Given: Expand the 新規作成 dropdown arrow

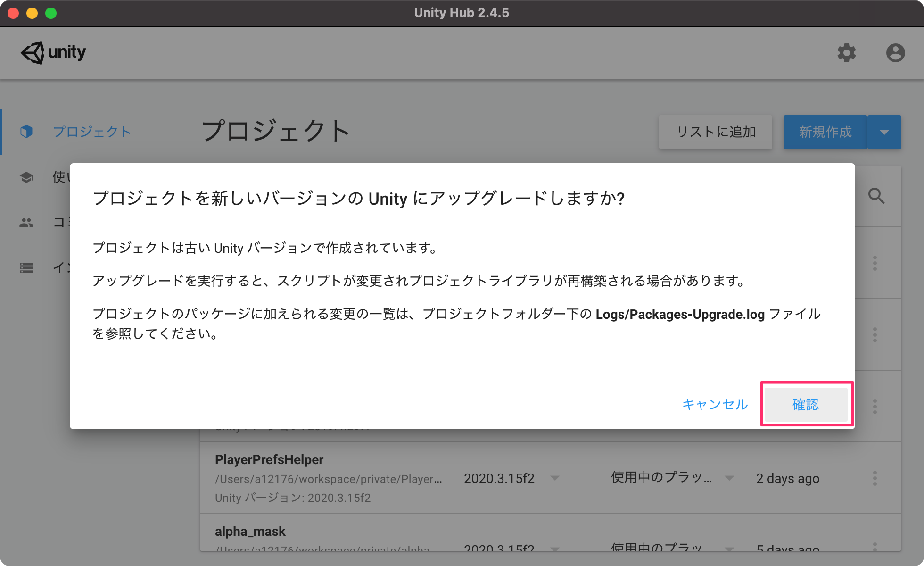Looking at the screenshot, I should point(884,132).
